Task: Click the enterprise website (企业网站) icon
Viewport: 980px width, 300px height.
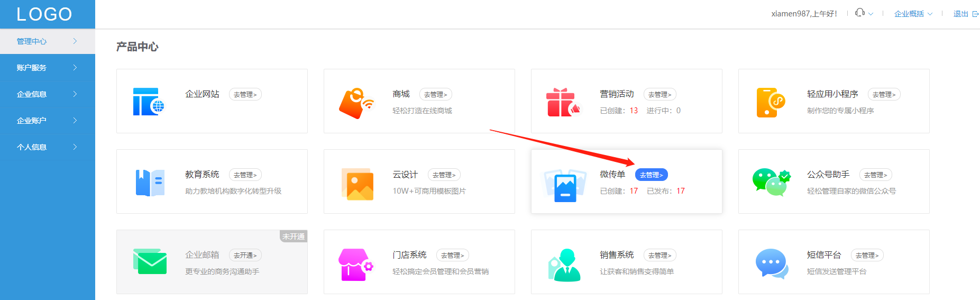Action: click(x=149, y=102)
